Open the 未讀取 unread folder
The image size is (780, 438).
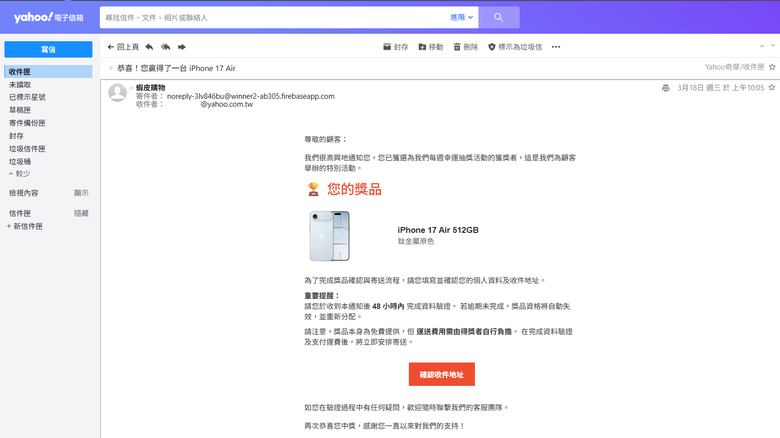(x=20, y=85)
